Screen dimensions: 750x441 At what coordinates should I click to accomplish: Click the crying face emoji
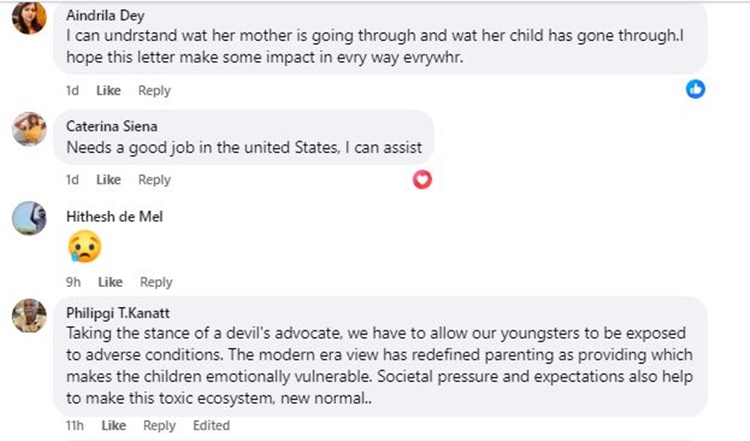tap(84, 247)
